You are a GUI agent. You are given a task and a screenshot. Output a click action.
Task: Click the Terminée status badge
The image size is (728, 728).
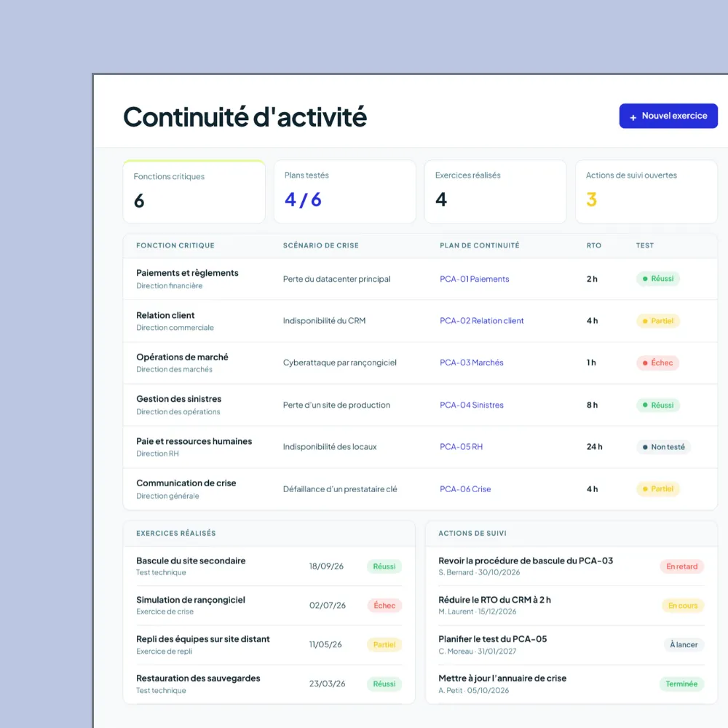tap(681, 684)
